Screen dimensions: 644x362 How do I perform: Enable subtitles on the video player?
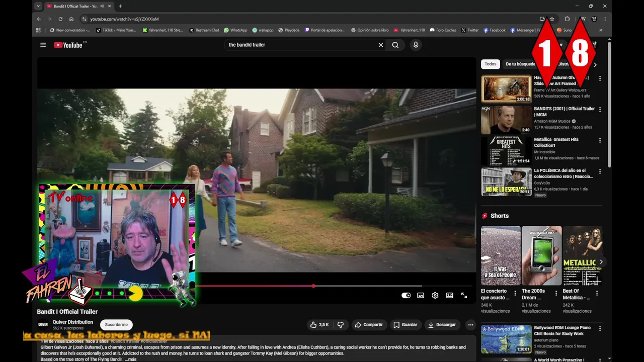tap(421, 295)
